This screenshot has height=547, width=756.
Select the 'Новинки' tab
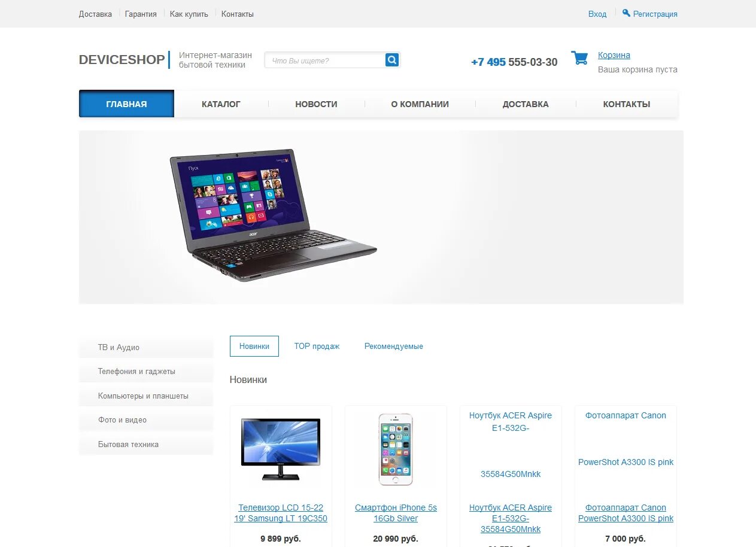click(254, 346)
